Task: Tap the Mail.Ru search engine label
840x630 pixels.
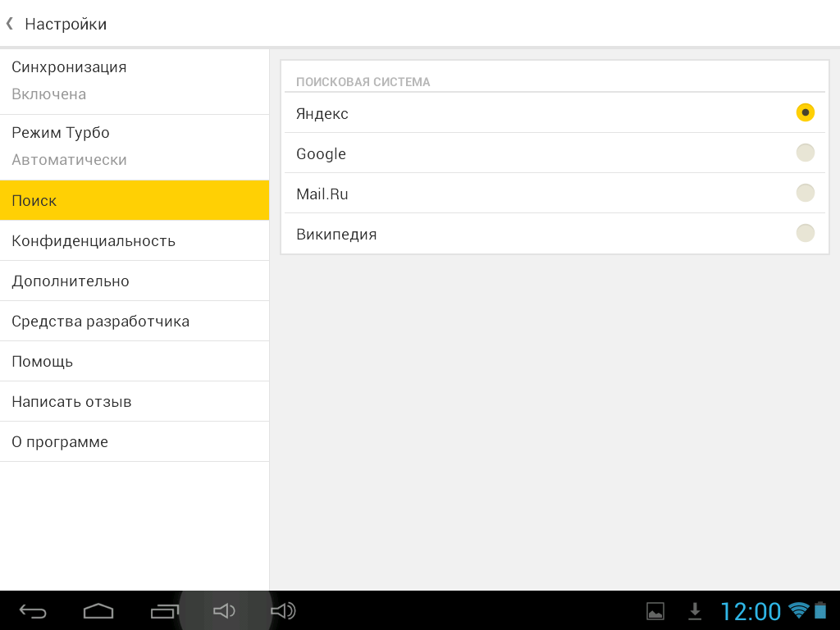Action: click(322, 194)
